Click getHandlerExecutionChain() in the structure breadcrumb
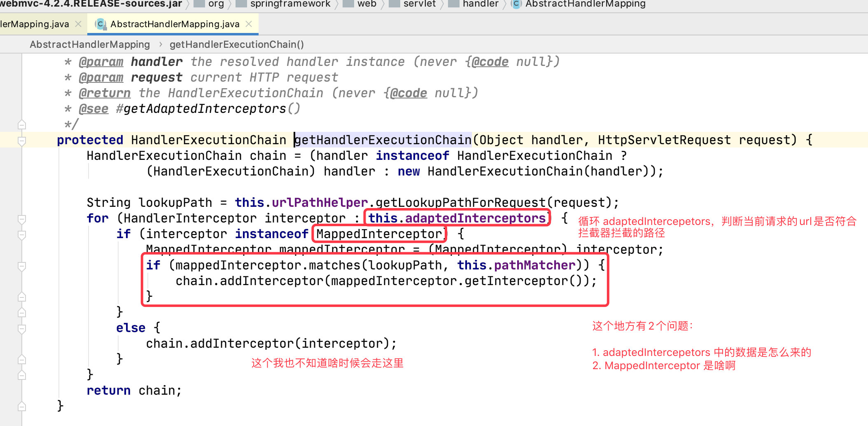This screenshot has height=426, width=868. tap(237, 44)
